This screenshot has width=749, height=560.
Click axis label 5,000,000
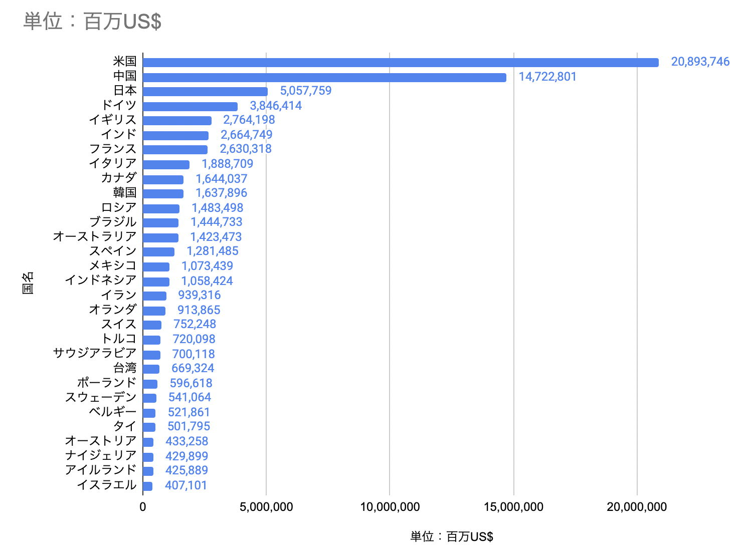click(x=266, y=507)
